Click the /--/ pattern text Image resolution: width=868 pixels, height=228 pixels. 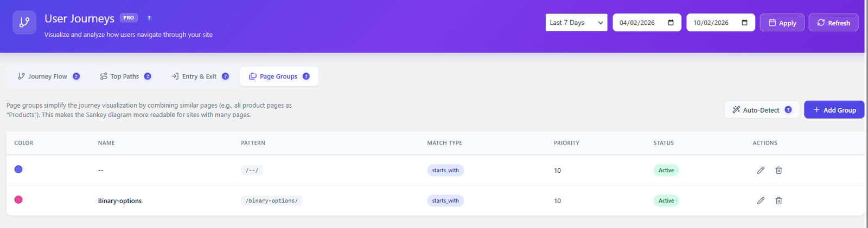coord(252,171)
